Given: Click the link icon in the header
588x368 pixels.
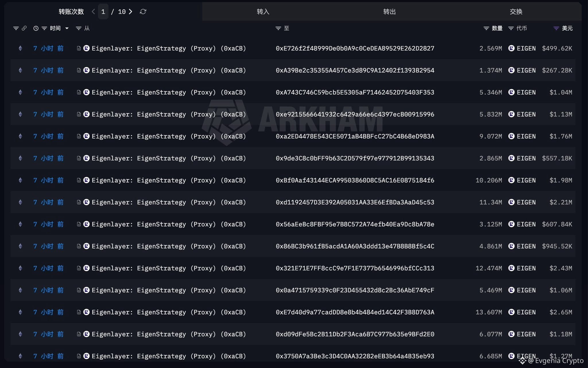Looking at the screenshot, I should tap(24, 28).
